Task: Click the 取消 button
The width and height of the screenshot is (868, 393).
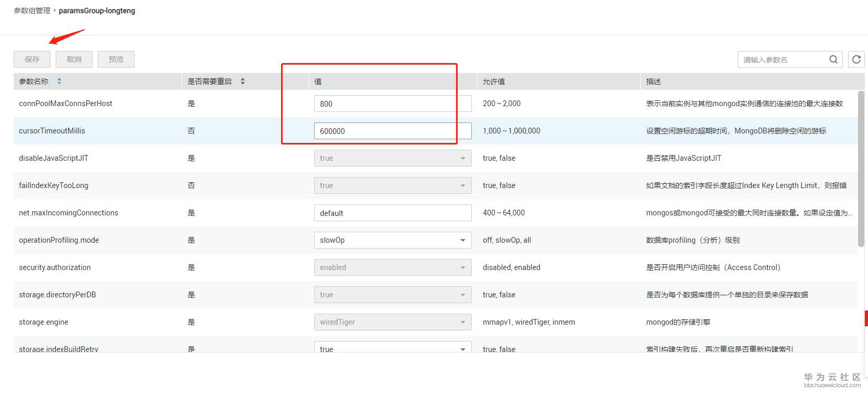Action: click(x=74, y=59)
